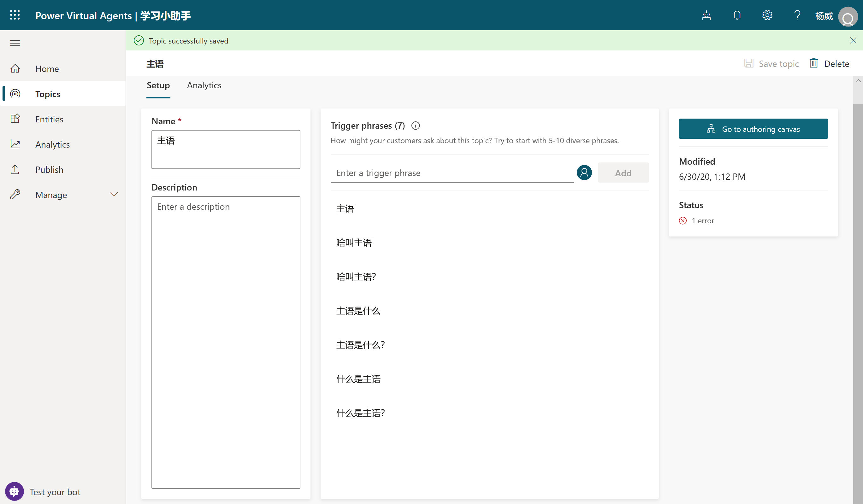This screenshot has width=863, height=504.
Task: Switch to the Analytics tab
Action: [x=204, y=85]
